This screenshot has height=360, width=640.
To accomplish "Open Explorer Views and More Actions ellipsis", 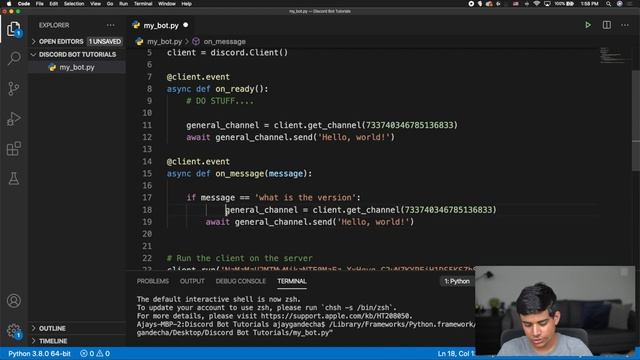I will [111, 25].
